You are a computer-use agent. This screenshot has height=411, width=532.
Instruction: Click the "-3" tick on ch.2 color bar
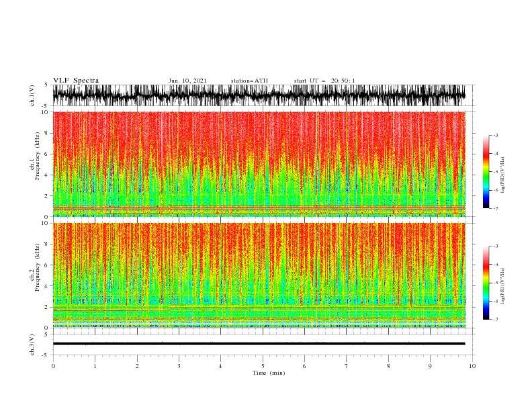[496, 246]
